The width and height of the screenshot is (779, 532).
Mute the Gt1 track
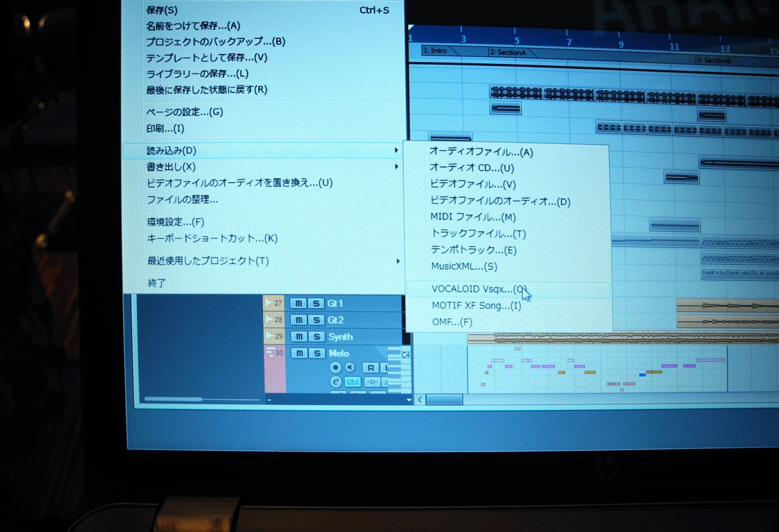(x=298, y=304)
